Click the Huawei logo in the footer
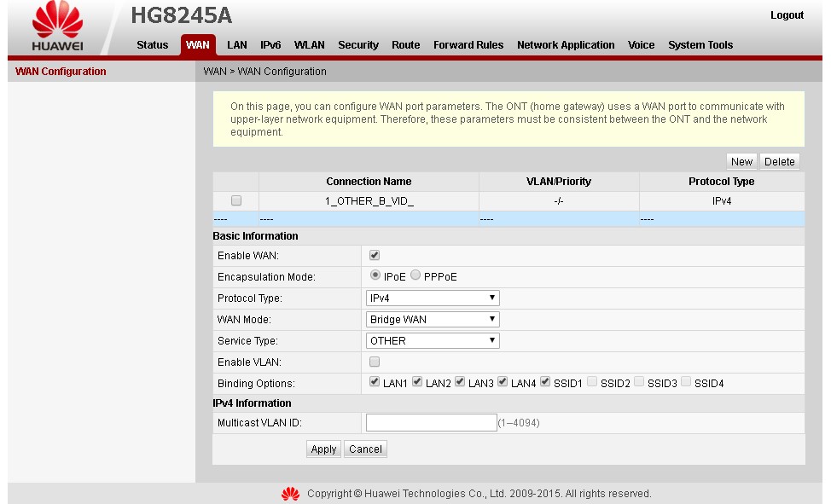The image size is (831, 504). [292, 493]
